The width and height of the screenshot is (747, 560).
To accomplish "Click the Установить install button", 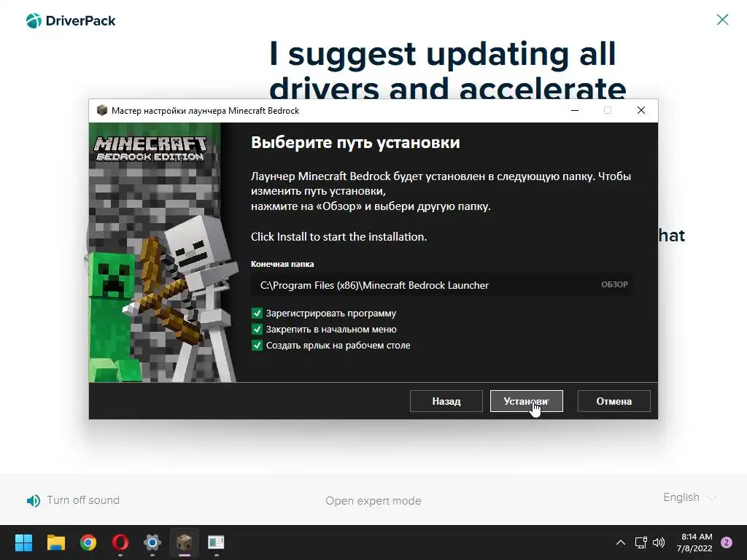I will (x=526, y=401).
